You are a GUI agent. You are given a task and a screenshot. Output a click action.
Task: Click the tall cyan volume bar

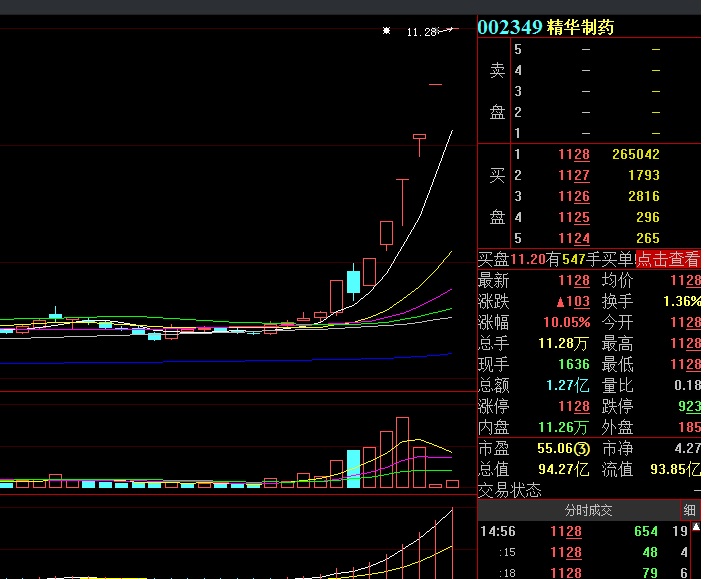[353, 468]
